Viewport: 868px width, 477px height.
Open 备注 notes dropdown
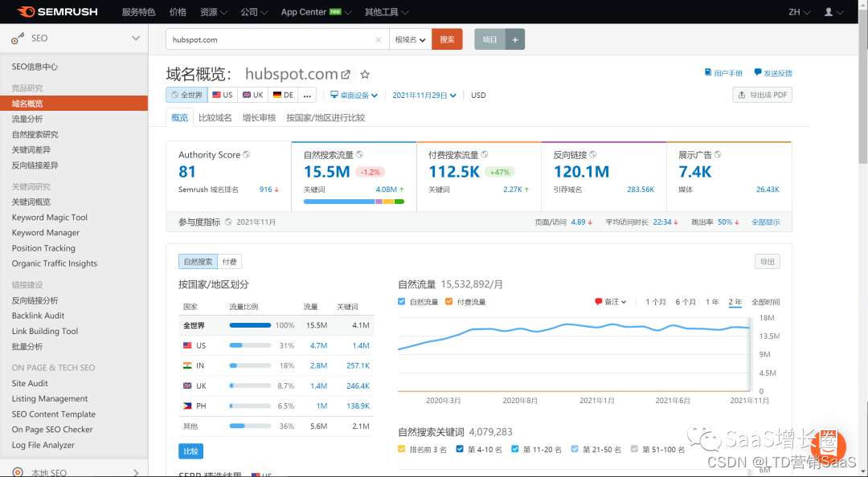click(611, 302)
